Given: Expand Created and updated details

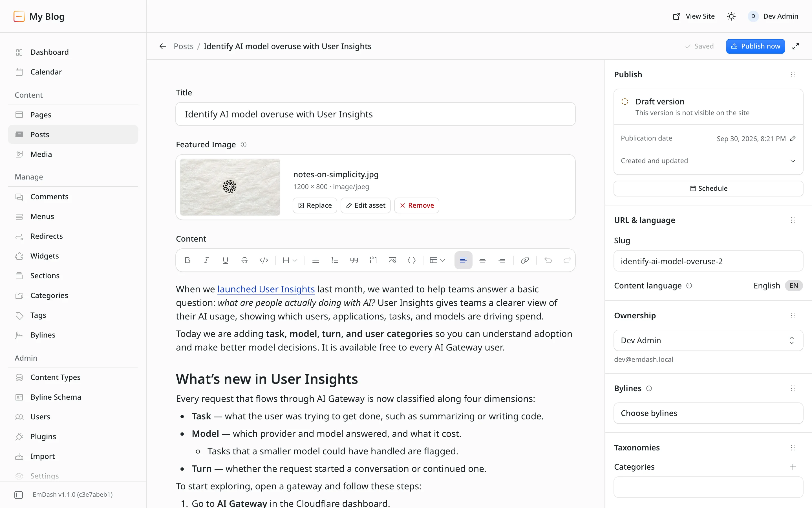Looking at the screenshot, I should click(x=708, y=161).
